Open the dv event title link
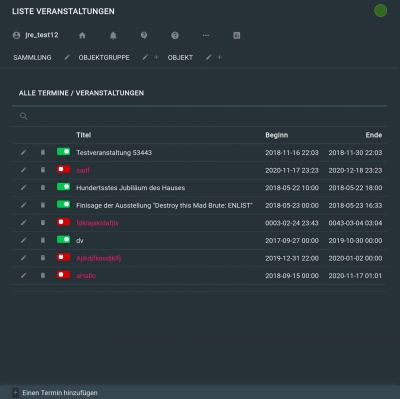The height and width of the screenshot is (399, 400). [x=80, y=241]
